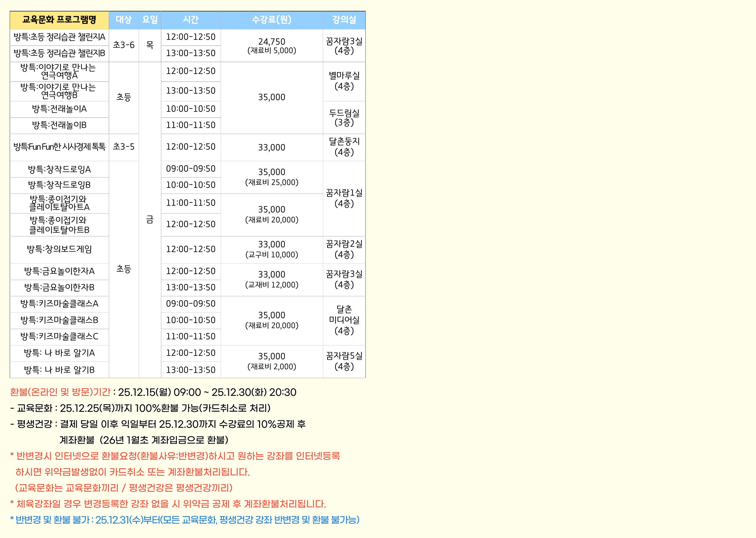Click the 요일 column header
Viewport: 756px width, 538px height.
(150, 20)
